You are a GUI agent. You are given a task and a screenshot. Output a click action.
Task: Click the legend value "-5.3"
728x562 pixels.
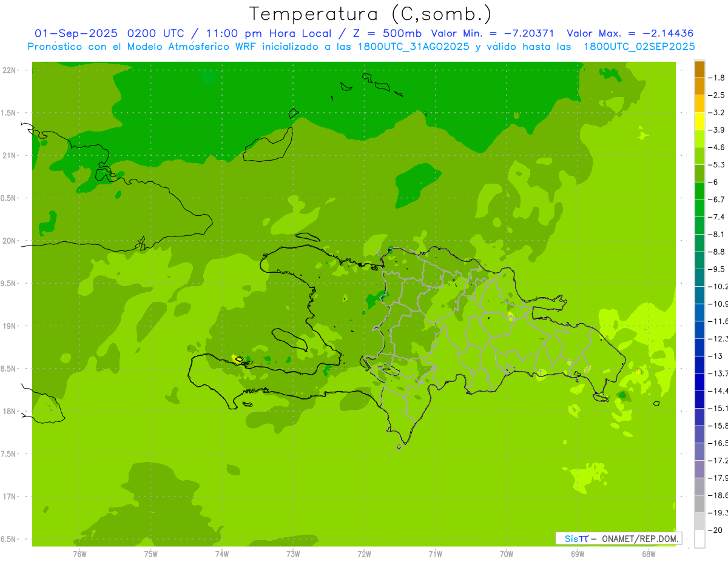pyautogui.click(x=716, y=165)
